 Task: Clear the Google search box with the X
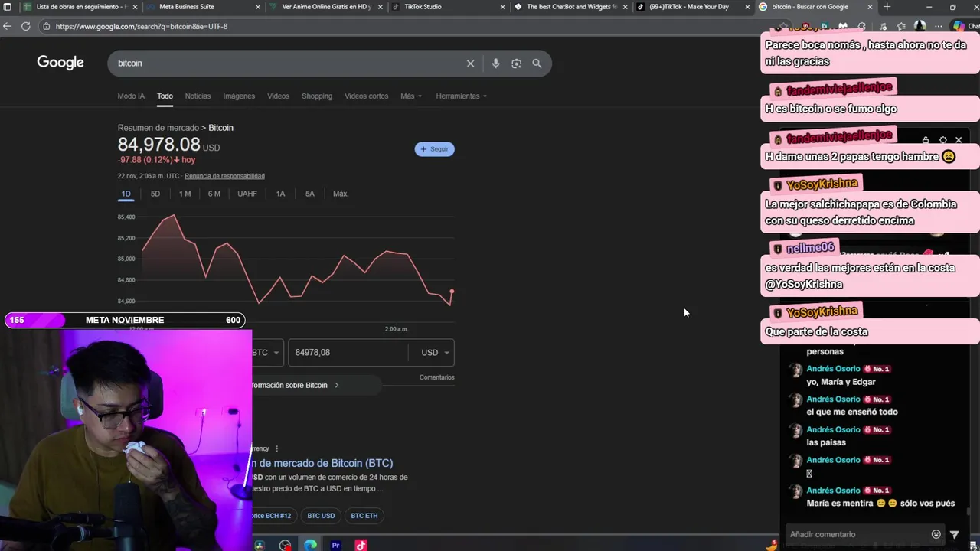point(470,64)
